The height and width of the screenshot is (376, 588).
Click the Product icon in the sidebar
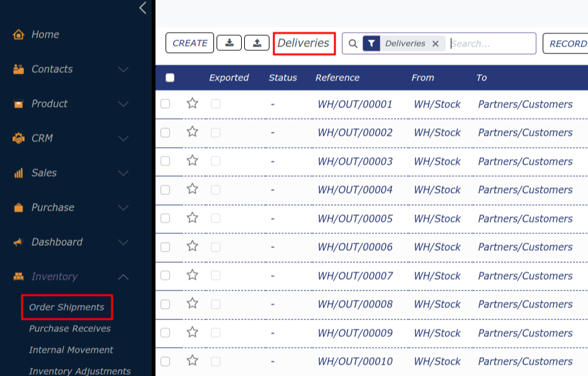tap(18, 104)
